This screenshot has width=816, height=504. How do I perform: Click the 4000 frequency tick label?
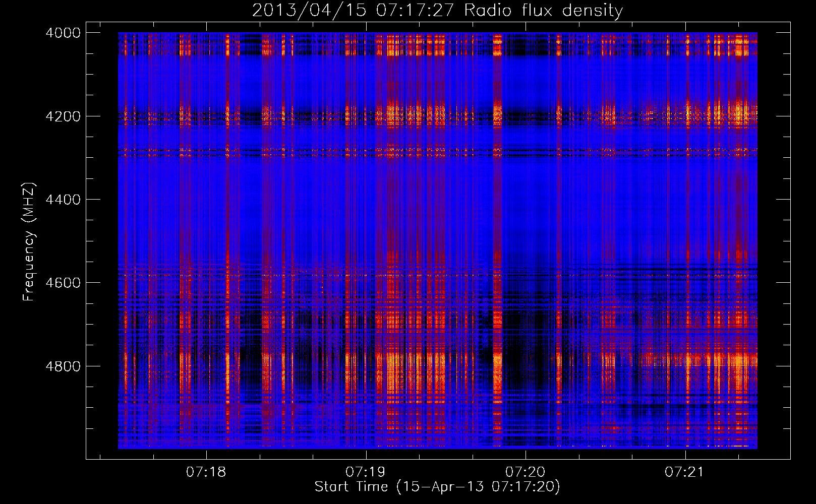pos(63,33)
